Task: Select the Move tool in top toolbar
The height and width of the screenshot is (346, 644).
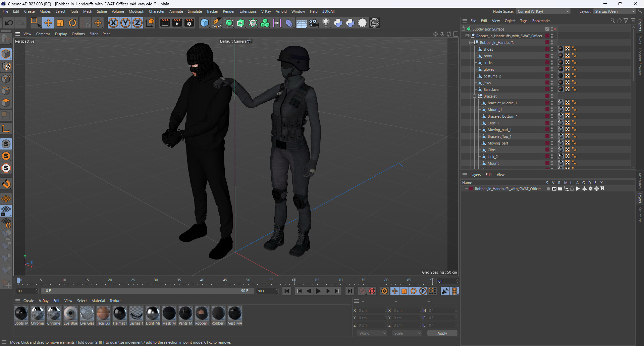Action: (48, 23)
